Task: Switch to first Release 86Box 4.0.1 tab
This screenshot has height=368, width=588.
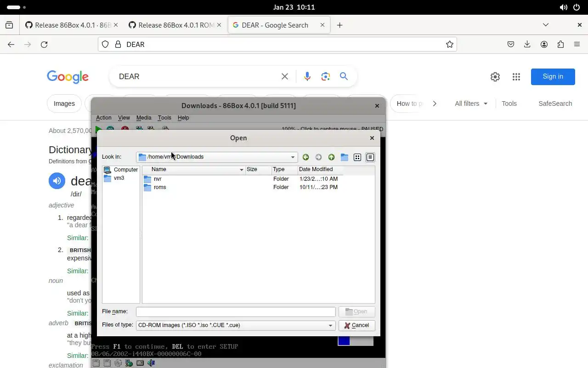Action: (x=73, y=25)
